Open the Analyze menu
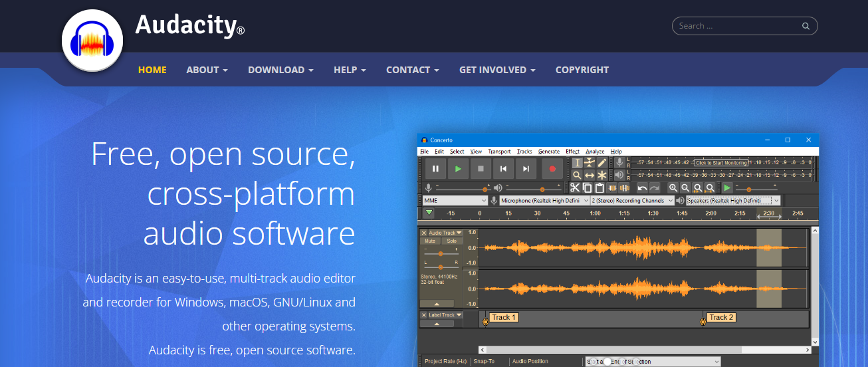868x367 pixels. [x=595, y=152]
